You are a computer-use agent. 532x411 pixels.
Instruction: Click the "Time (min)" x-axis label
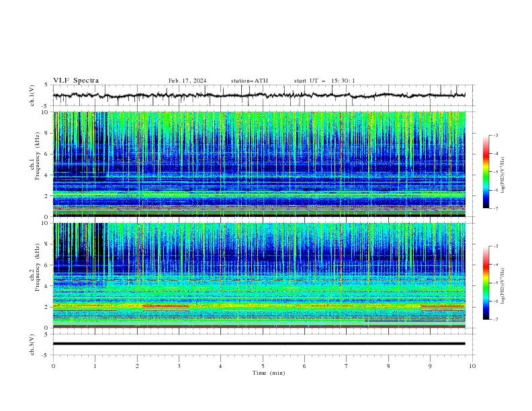point(269,373)
